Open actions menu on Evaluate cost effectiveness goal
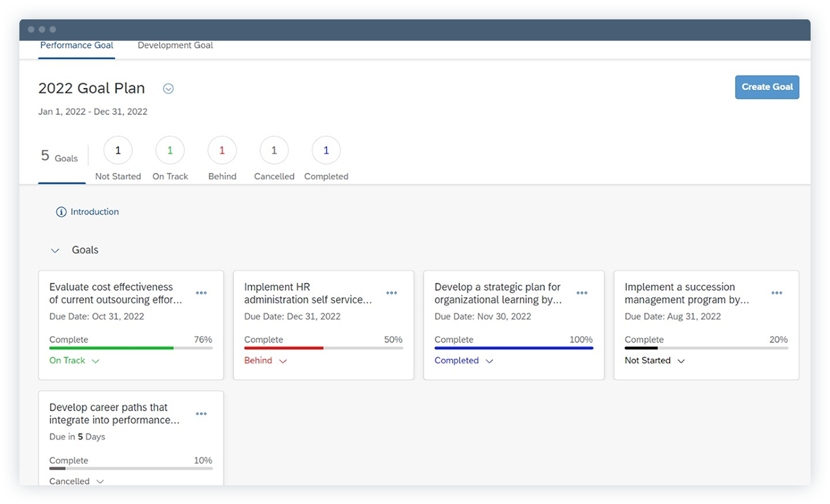This screenshot has width=830, height=504. pyautogui.click(x=201, y=293)
